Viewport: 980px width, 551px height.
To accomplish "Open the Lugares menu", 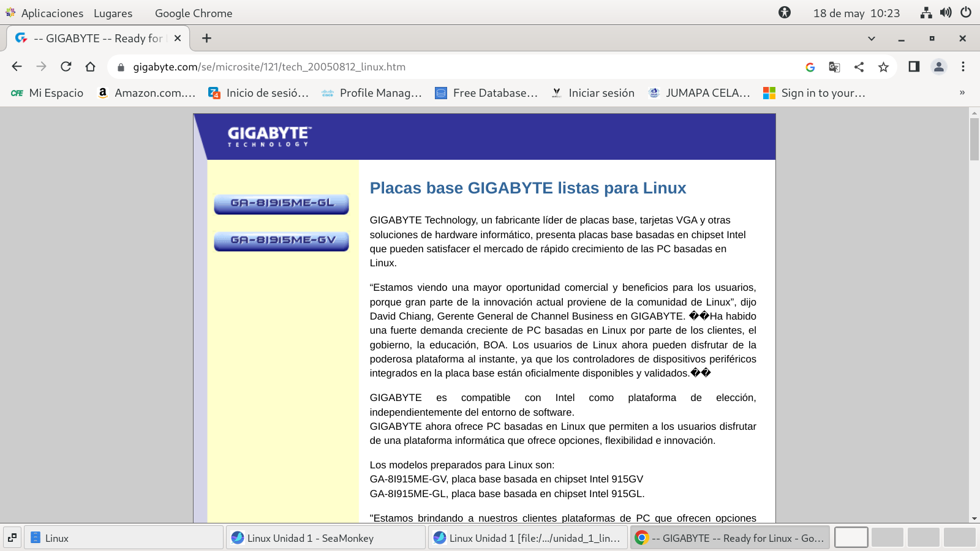I will (x=113, y=13).
